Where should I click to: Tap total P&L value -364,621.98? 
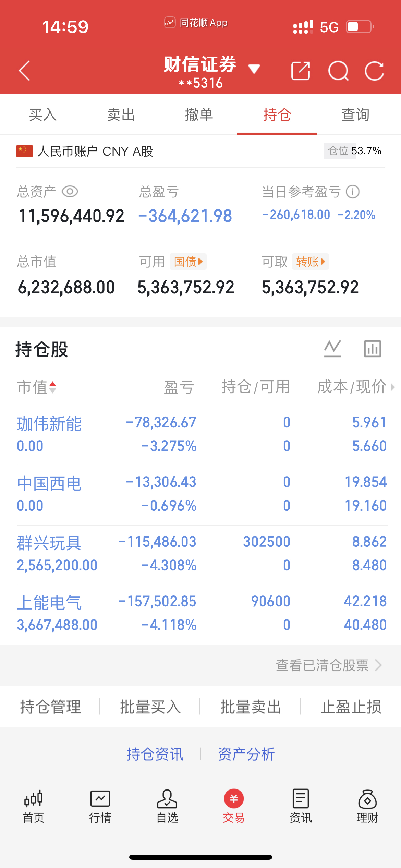185,216
